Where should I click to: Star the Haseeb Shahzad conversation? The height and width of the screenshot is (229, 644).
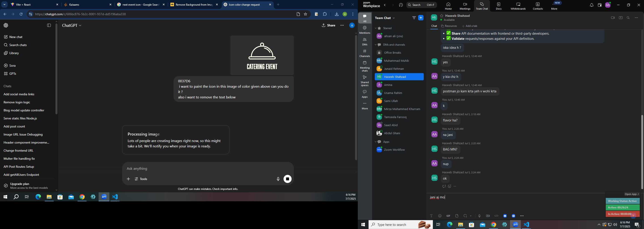point(442,16)
